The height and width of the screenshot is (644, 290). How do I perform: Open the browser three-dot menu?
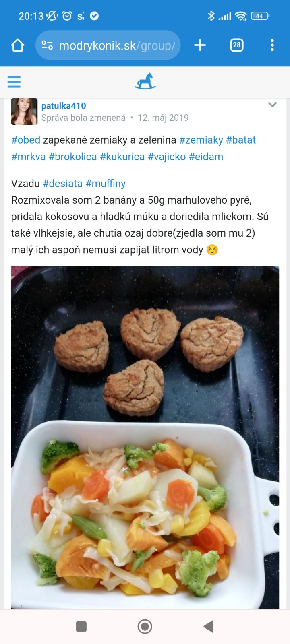tap(272, 45)
